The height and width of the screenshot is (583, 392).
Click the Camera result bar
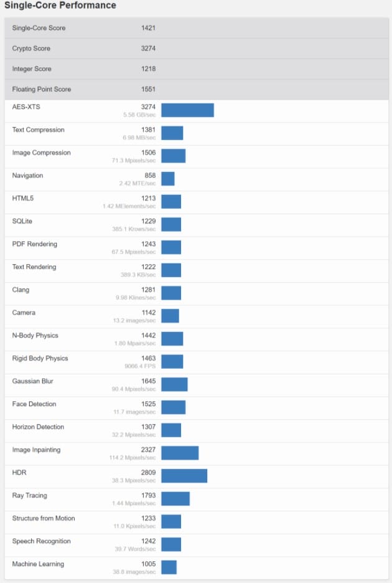(170, 316)
